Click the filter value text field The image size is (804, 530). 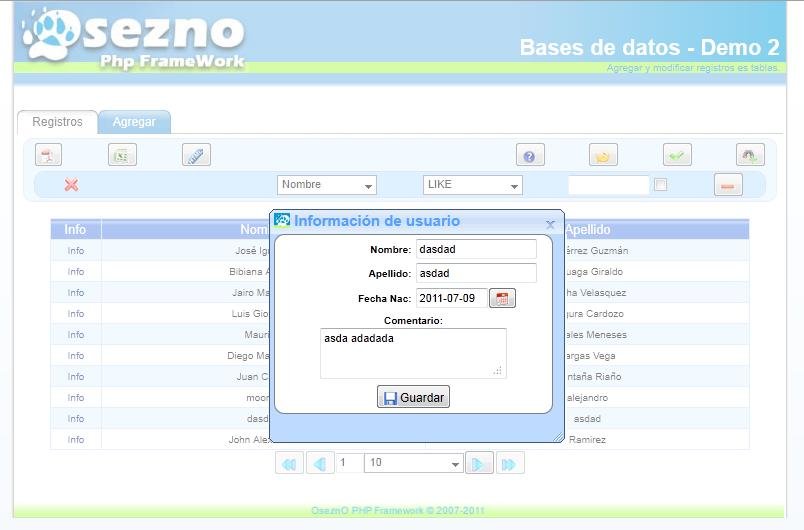coord(609,185)
